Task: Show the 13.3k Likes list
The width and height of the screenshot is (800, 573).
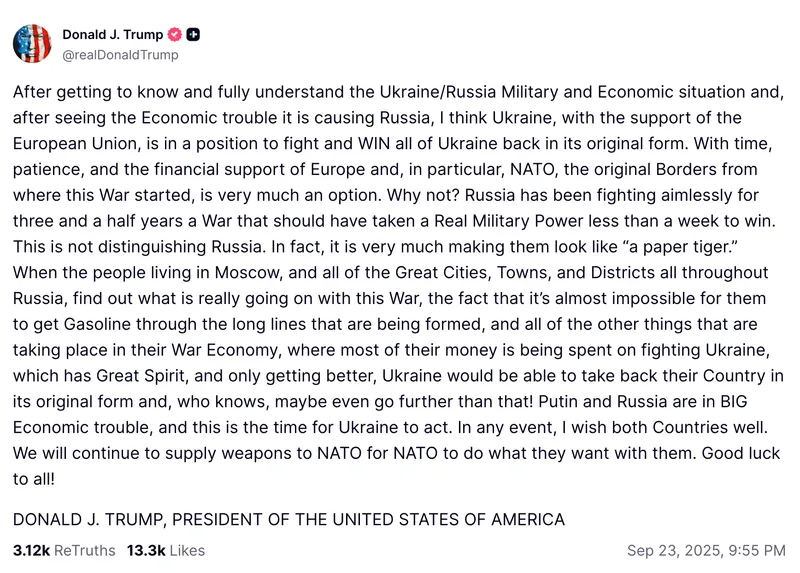Action: pos(165,550)
